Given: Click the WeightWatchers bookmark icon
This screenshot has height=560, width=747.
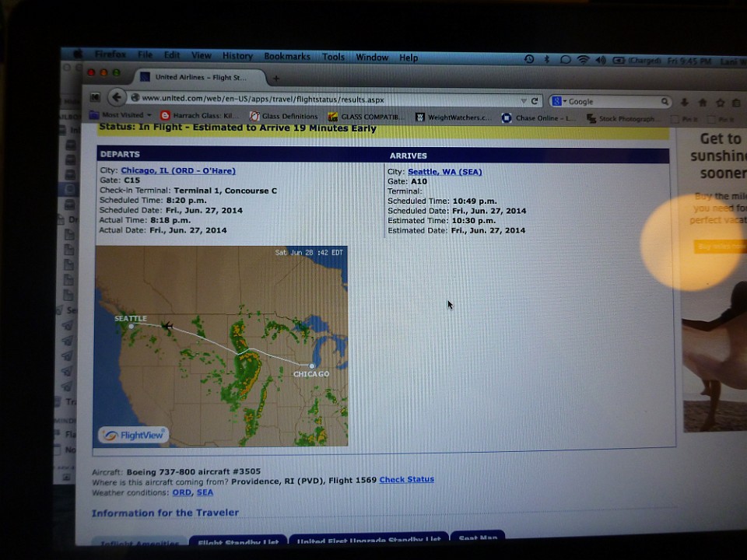Looking at the screenshot, I should tap(419, 117).
